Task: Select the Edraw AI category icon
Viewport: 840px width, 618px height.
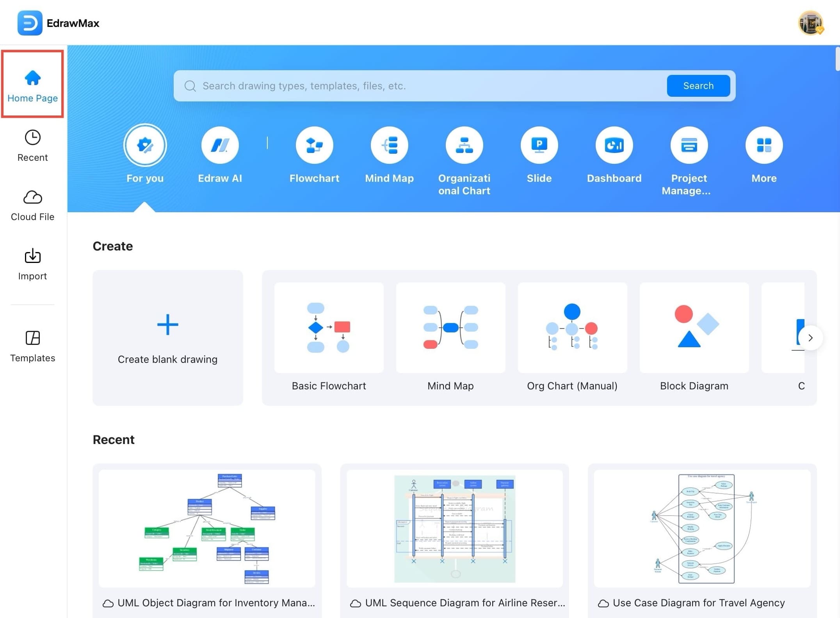Action: 220,145
